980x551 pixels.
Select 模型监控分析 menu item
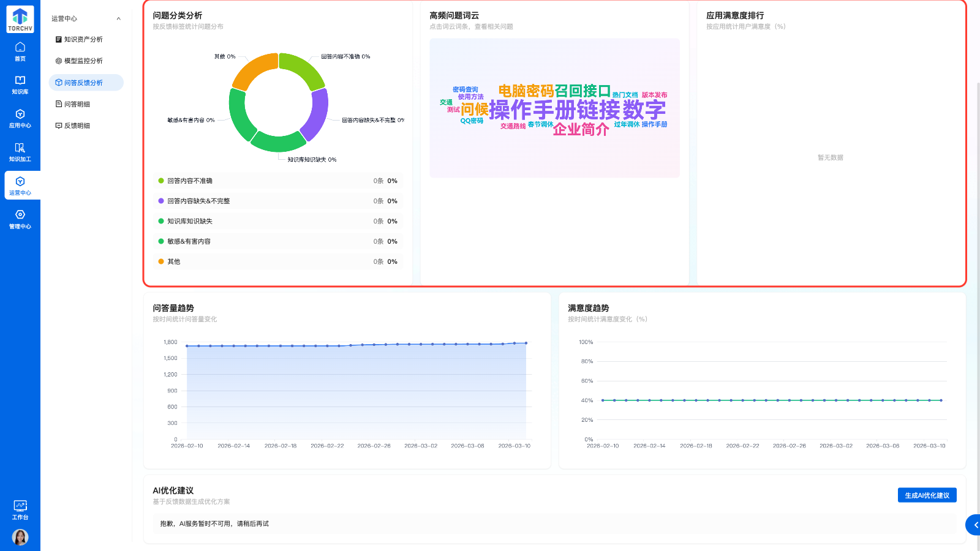83,61
